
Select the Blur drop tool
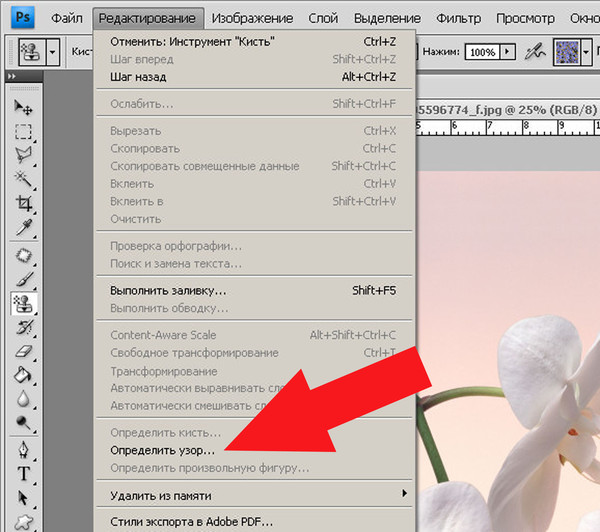(23, 399)
